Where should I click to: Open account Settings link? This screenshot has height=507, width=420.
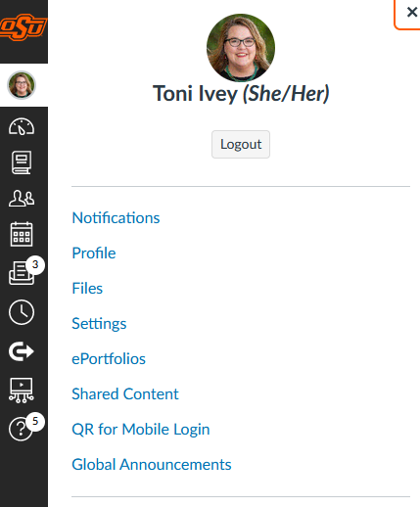(99, 324)
